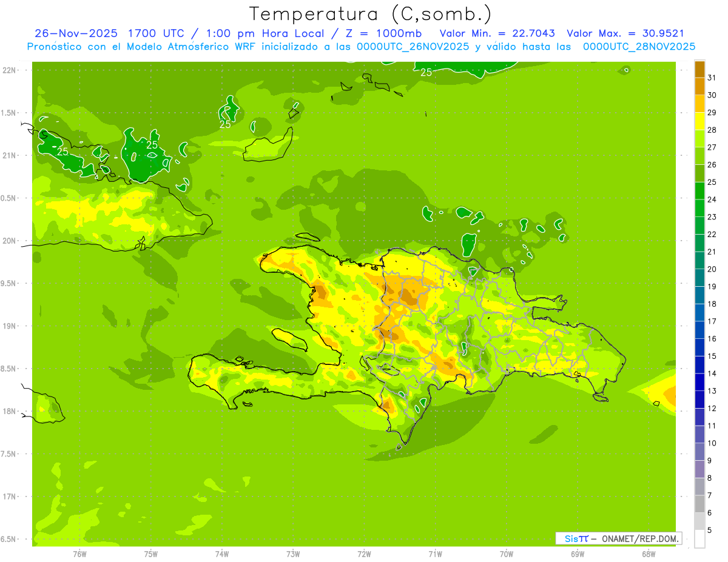Click the colorbar label '17'
This screenshot has width=728, height=562.
coord(712,321)
